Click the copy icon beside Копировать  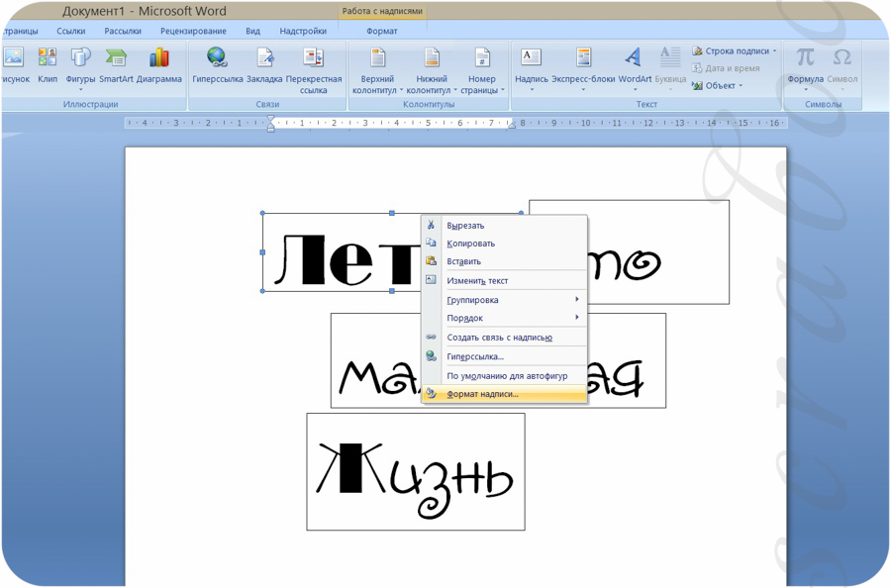[432, 244]
